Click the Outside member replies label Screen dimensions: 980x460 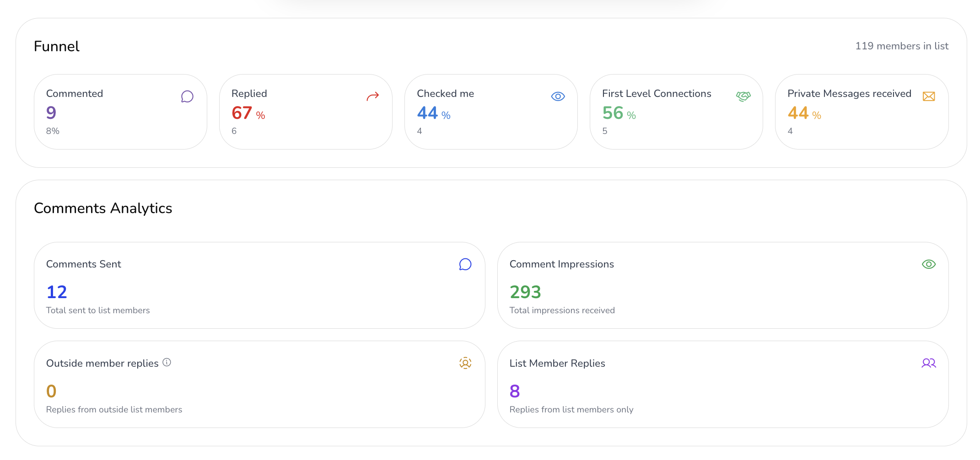tap(102, 363)
